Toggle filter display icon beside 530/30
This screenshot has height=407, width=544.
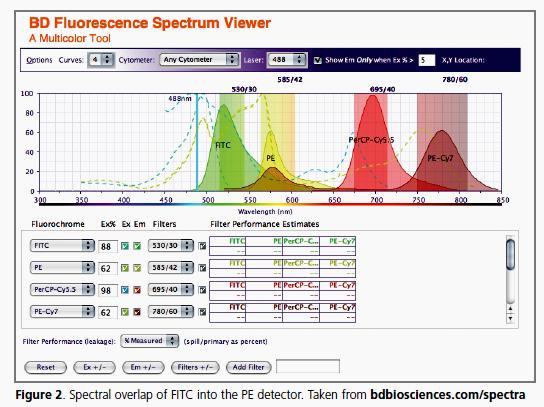pos(202,246)
